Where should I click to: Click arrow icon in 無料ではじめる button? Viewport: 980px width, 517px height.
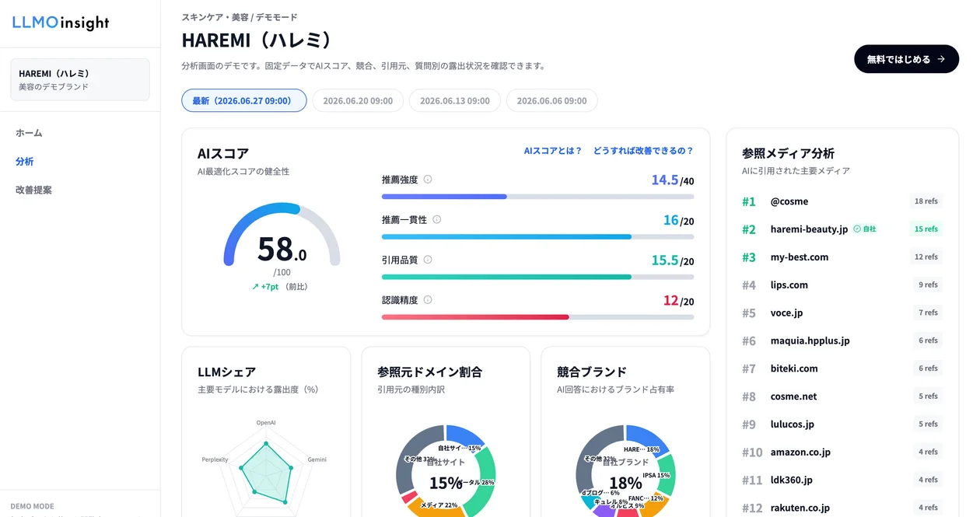pos(941,59)
